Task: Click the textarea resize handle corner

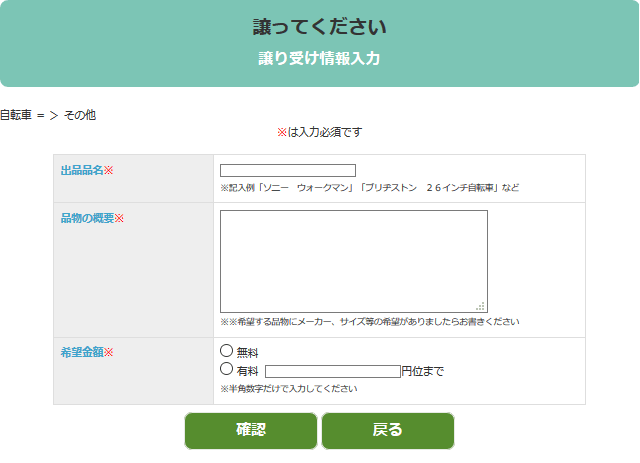Action: [481, 306]
